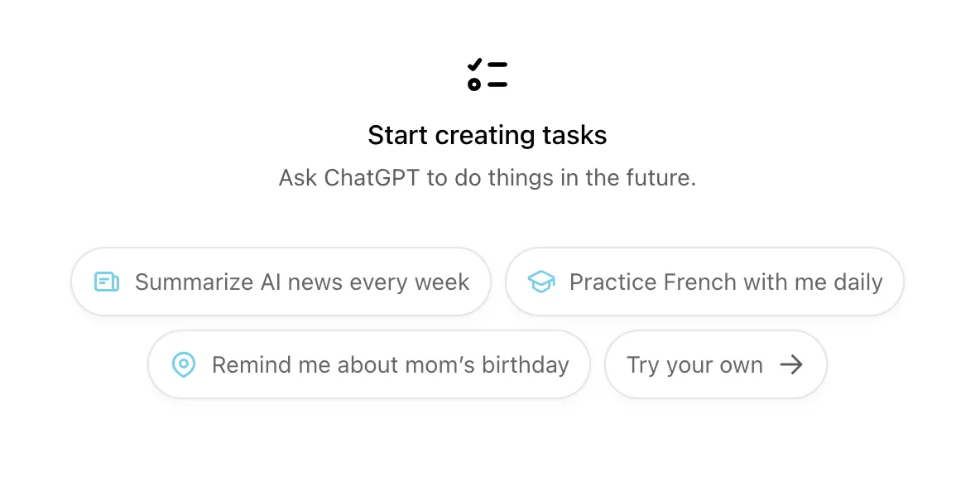Click the upper dash line of tasks icon
This screenshot has width=980, height=482.
497,65
